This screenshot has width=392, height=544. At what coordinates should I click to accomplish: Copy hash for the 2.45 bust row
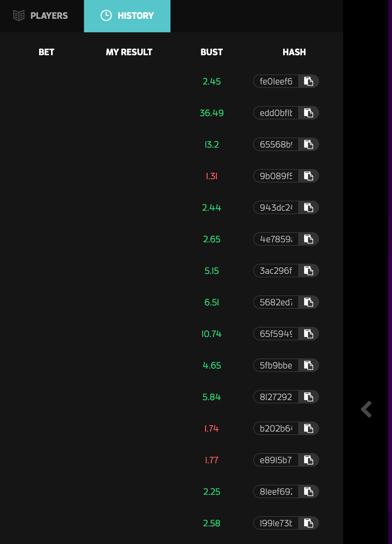pyautogui.click(x=309, y=81)
